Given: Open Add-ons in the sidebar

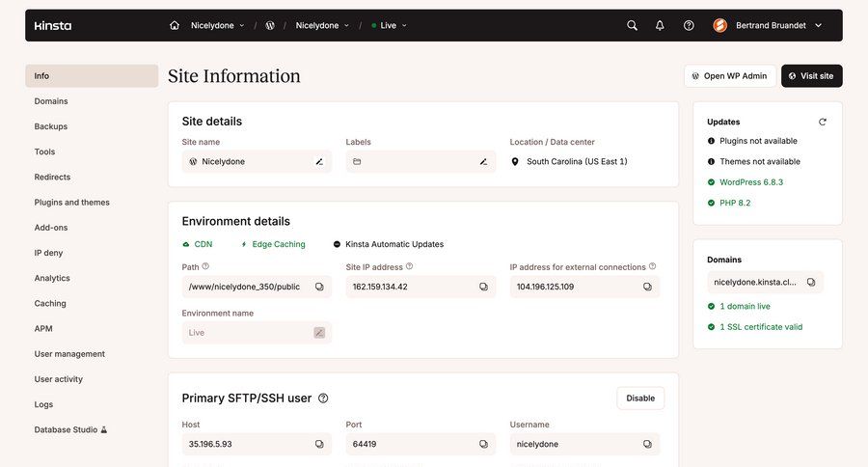Looking at the screenshot, I should click(51, 228).
